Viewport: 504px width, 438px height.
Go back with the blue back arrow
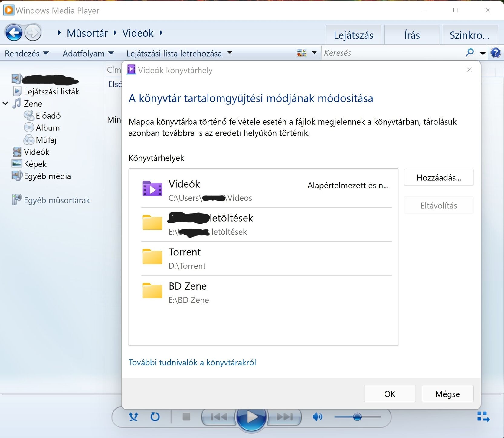point(14,33)
